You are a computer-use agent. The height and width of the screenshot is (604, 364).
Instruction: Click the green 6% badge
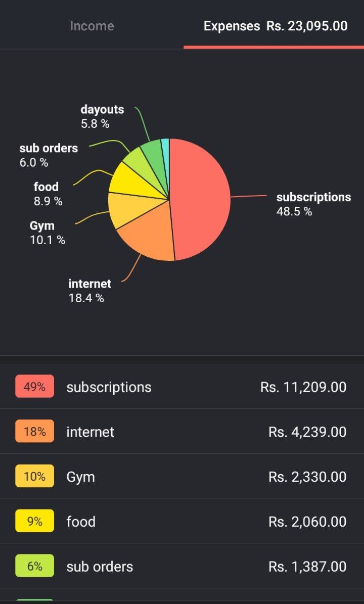pyautogui.click(x=35, y=566)
